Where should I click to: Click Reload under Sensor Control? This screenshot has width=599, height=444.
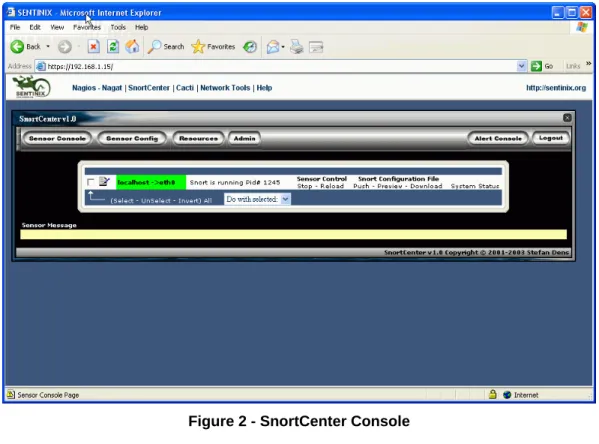pos(332,186)
